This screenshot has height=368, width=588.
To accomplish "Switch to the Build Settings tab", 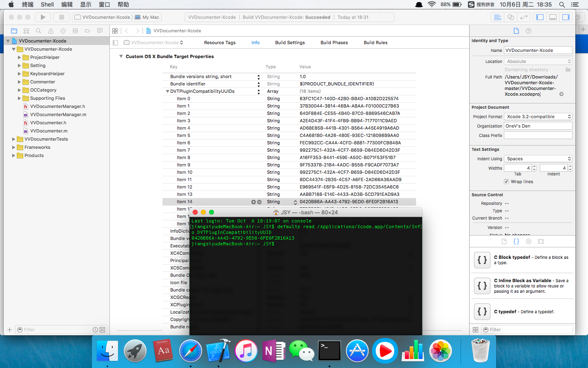I will point(290,43).
